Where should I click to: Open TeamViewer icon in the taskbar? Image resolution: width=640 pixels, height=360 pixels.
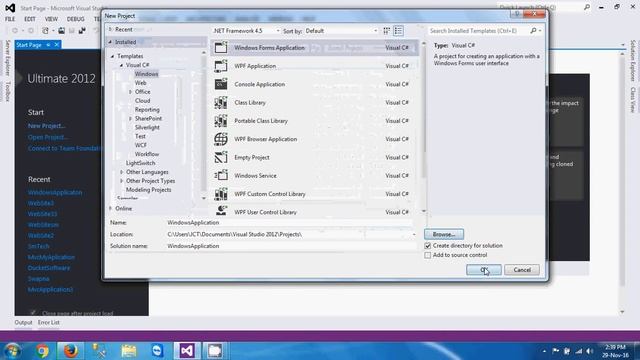click(158, 351)
